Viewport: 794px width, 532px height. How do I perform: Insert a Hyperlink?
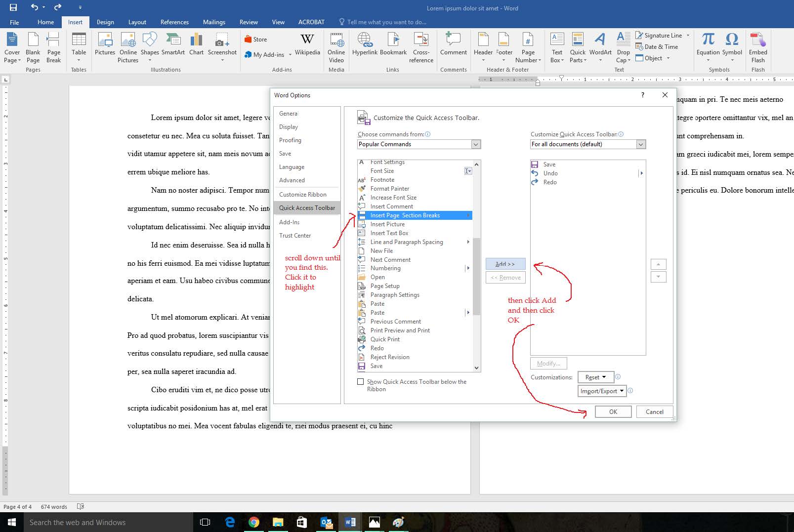[x=365, y=44]
